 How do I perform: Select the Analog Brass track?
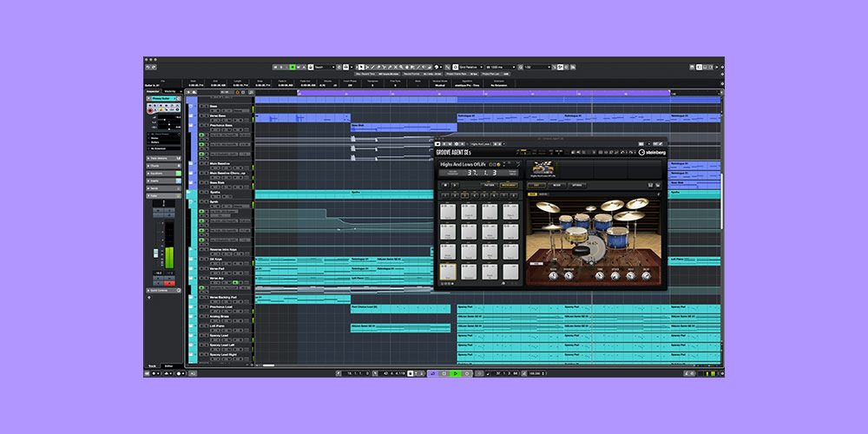220,317
